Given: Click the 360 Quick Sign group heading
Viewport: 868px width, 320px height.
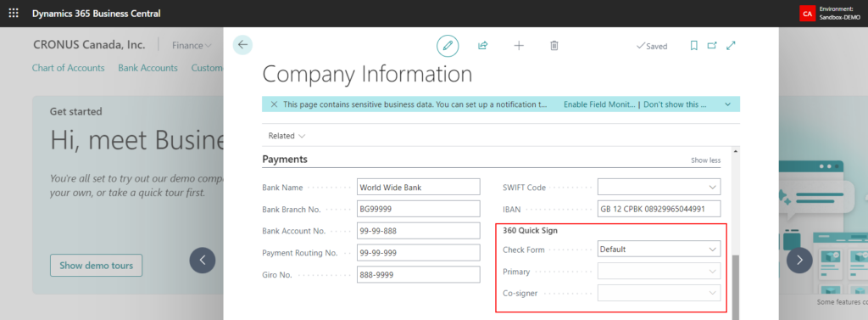Looking at the screenshot, I should coord(530,231).
